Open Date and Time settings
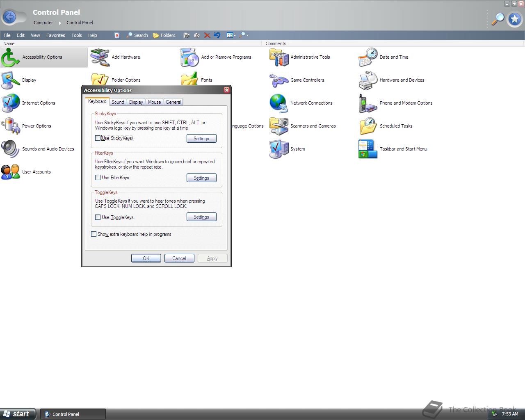Image resolution: width=525 pixels, height=420 pixels. click(x=383, y=57)
